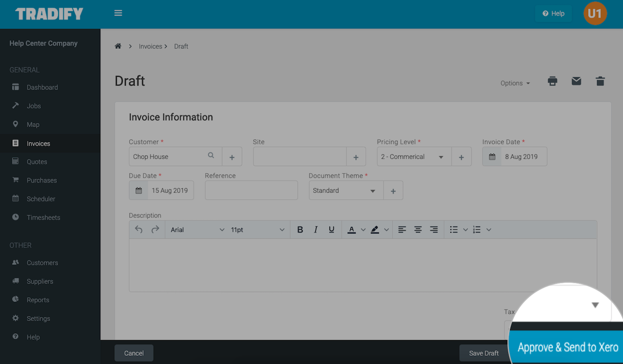
Task: Undo in description editor
Action: click(x=139, y=230)
